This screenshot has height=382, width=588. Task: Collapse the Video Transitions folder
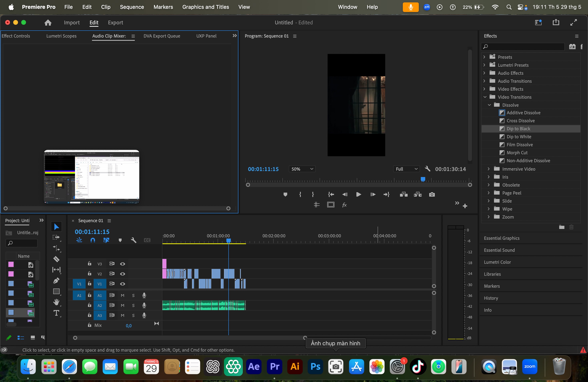pyautogui.click(x=485, y=97)
